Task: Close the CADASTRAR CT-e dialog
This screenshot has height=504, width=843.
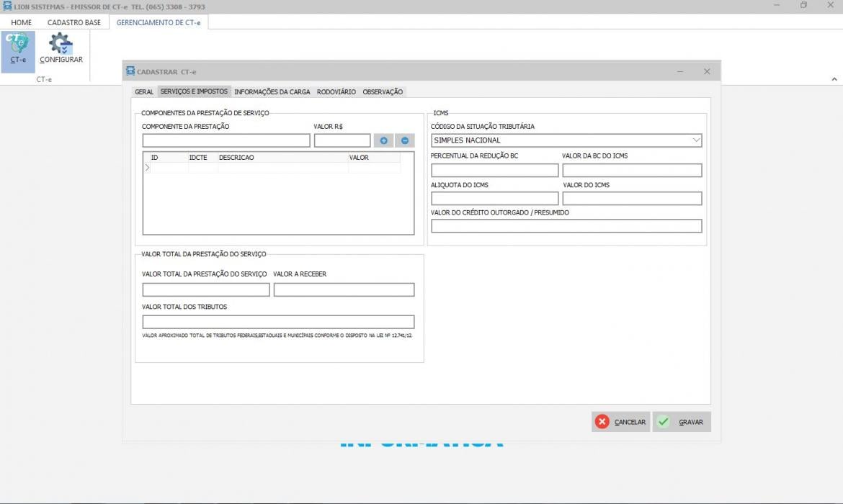Action: click(707, 71)
